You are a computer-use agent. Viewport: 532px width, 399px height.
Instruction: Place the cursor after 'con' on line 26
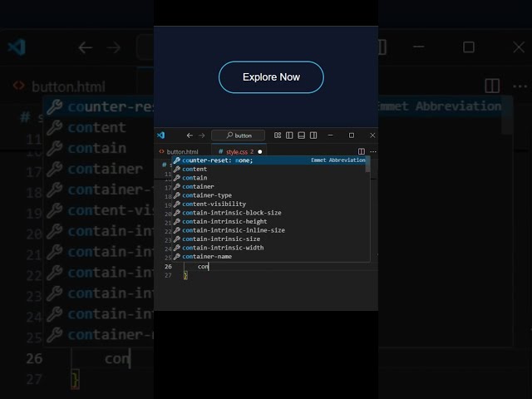pos(209,267)
